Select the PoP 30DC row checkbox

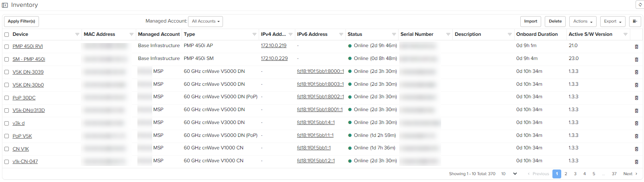(x=6, y=98)
